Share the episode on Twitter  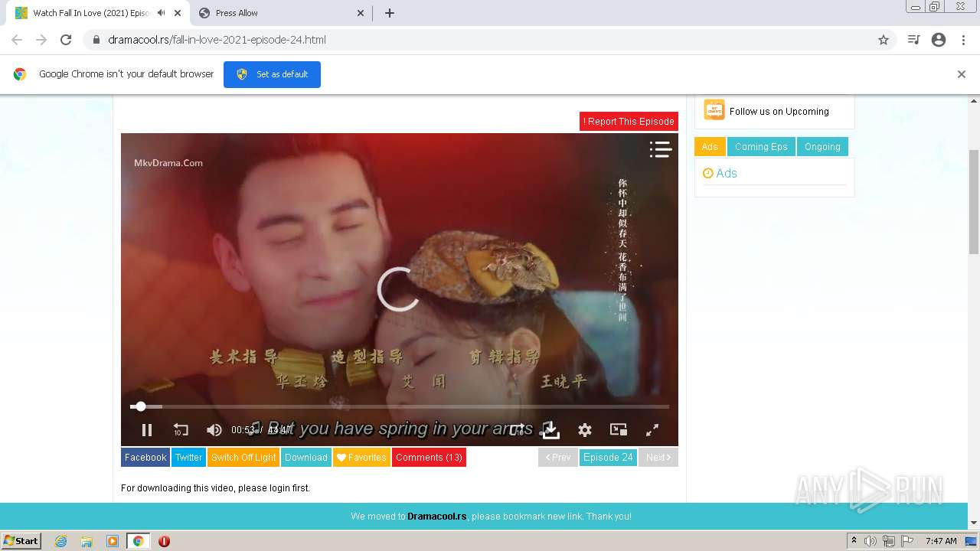tap(188, 458)
